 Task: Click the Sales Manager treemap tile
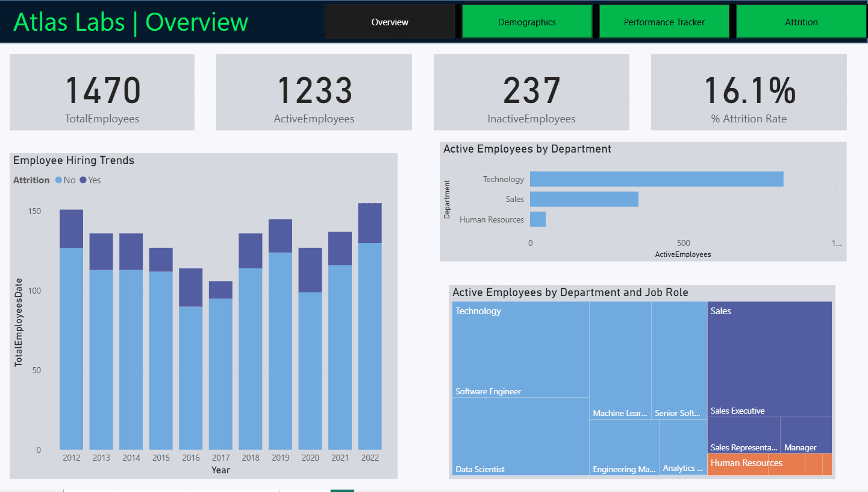click(807, 435)
